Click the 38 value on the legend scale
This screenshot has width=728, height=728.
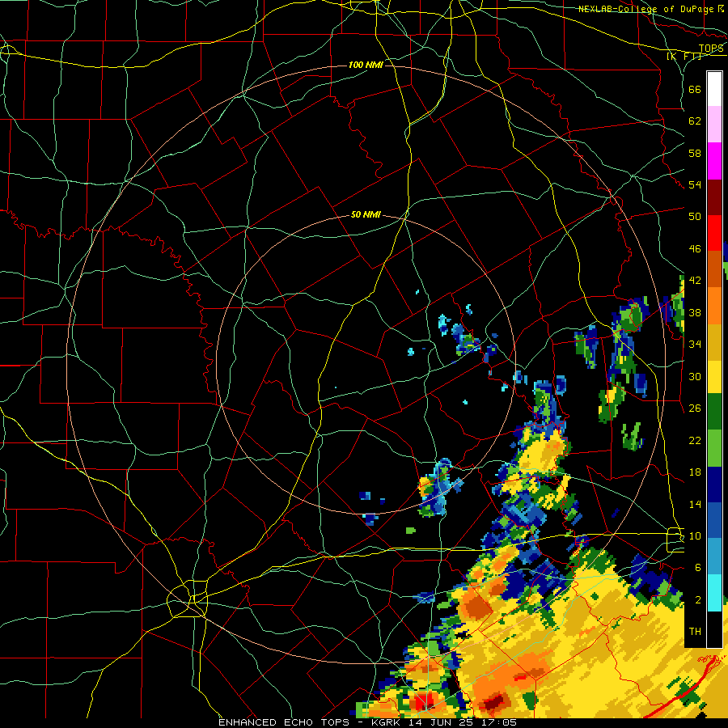click(695, 312)
